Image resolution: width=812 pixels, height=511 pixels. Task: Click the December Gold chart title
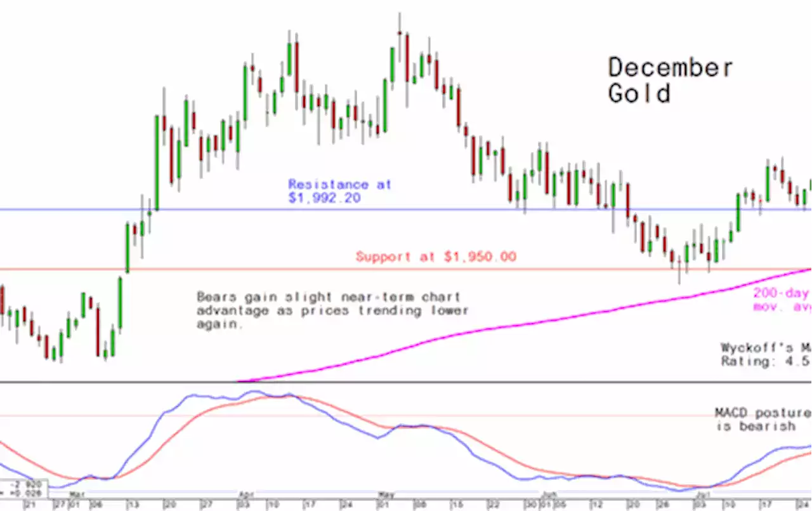(671, 81)
